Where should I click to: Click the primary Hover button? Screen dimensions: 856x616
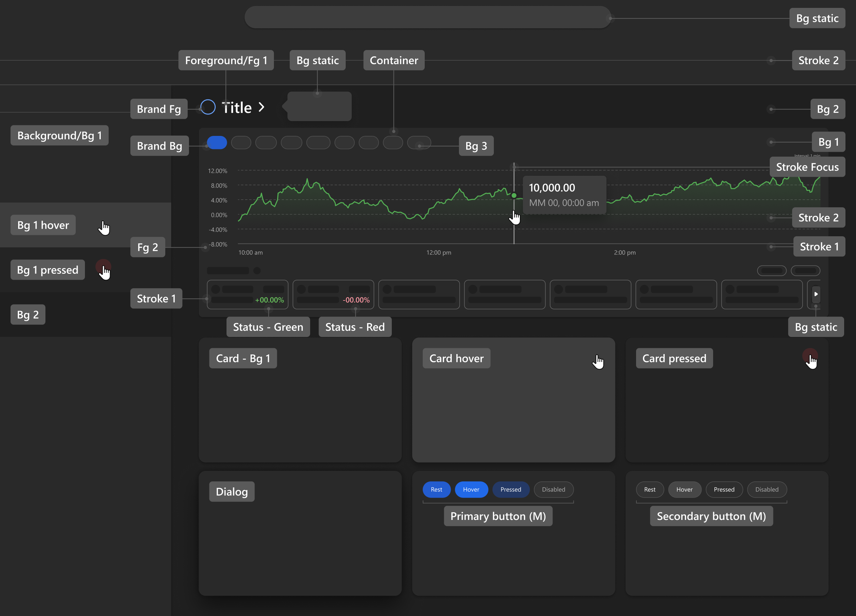pyautogui.click(x=471, y=489)
